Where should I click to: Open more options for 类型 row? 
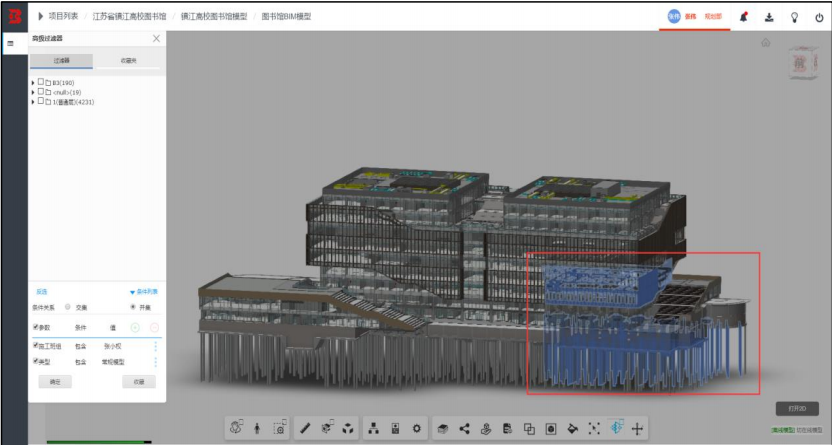[x=155, y=362]
